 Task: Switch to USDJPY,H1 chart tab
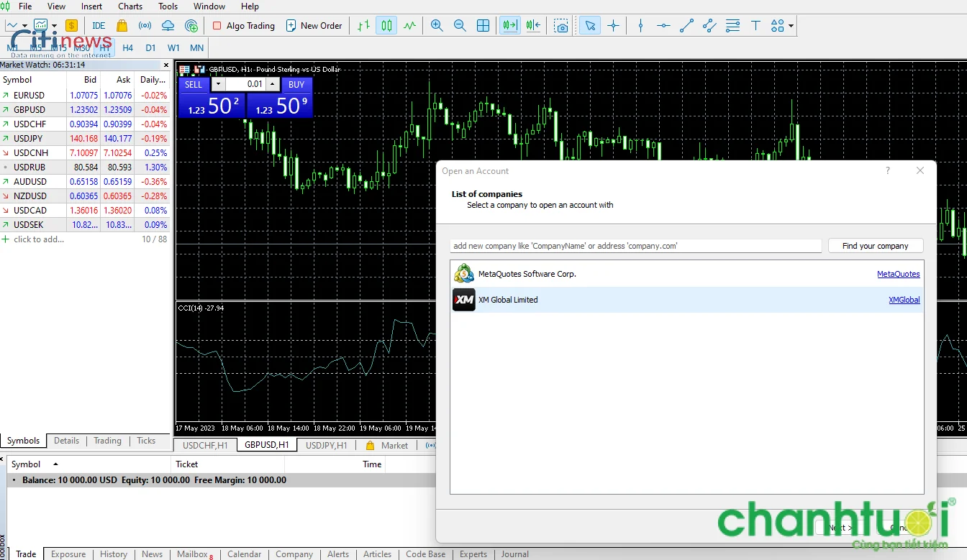point(327,446)
